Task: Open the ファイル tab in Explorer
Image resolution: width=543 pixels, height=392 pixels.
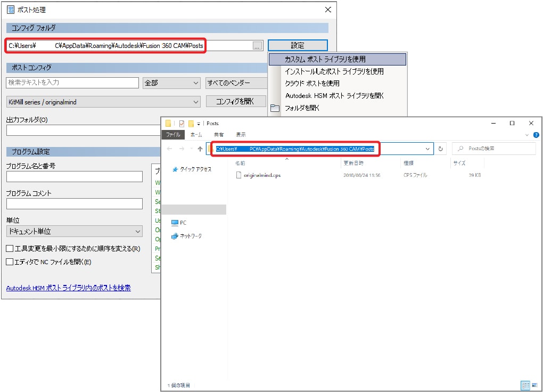Action: [x=173, y=135]
